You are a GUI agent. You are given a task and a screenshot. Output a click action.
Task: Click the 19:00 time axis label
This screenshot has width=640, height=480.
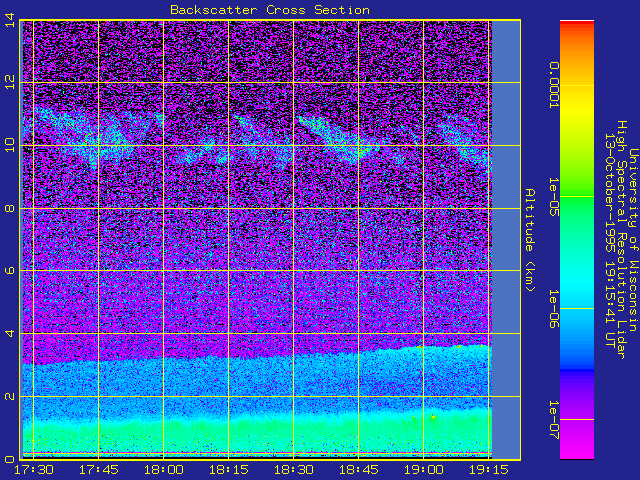[424, 470]
